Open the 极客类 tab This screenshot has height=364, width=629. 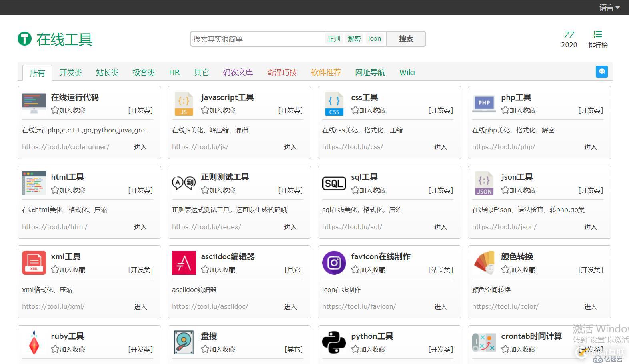coord(144,72)
